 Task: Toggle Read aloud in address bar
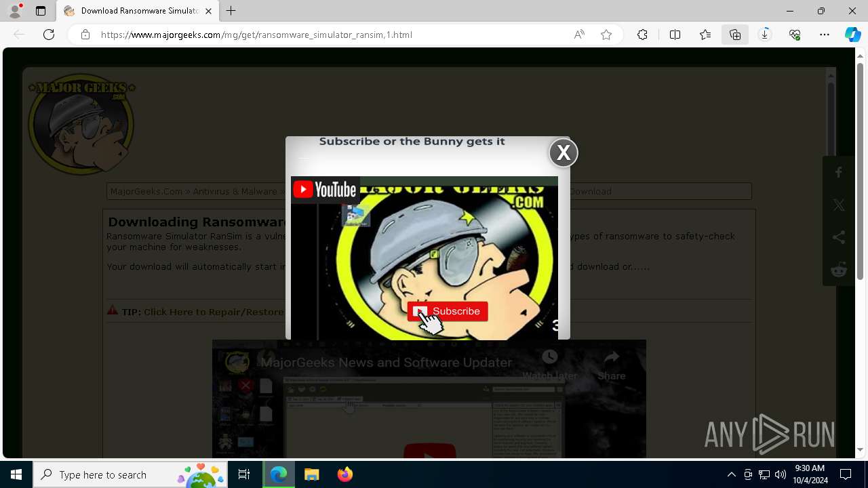point(579,35)
